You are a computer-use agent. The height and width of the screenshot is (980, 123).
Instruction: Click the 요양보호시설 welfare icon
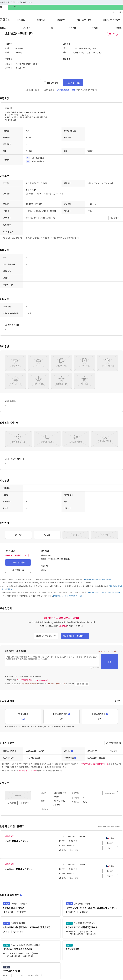pos(61,381)
